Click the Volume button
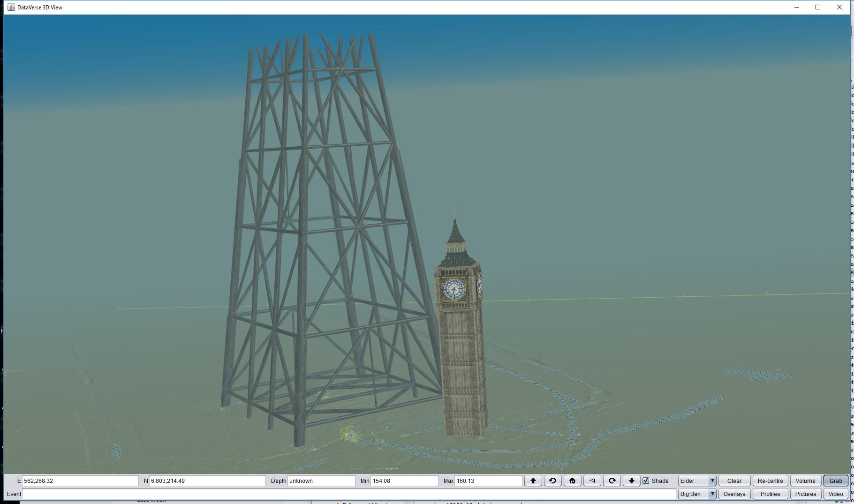 coord(805,481)
